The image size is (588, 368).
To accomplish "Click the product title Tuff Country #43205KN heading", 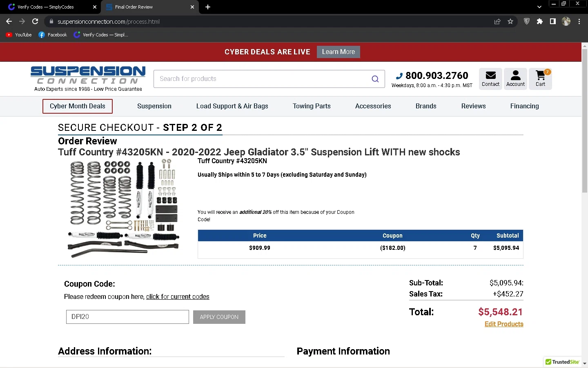I will (x=259, y=152).
